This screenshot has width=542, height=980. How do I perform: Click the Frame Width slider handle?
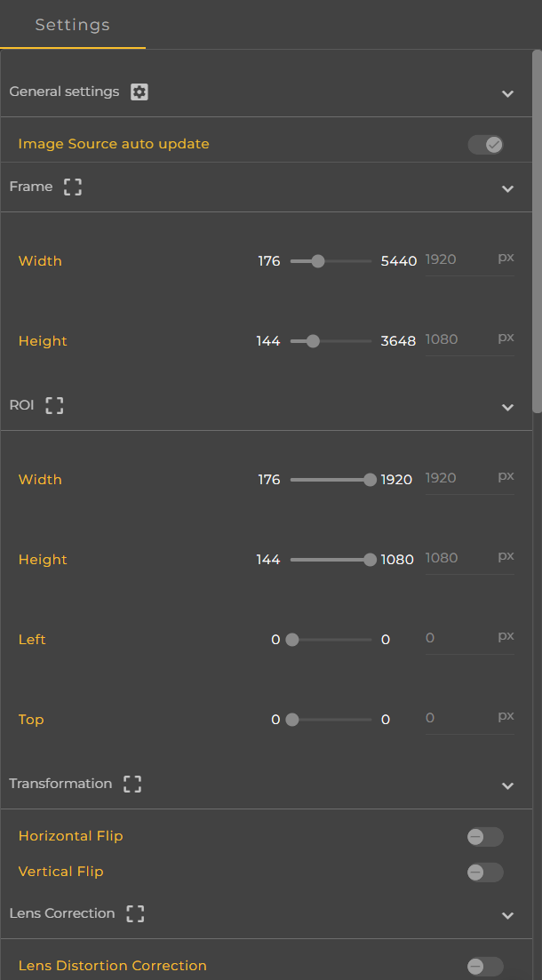click(x=318, y=261)
